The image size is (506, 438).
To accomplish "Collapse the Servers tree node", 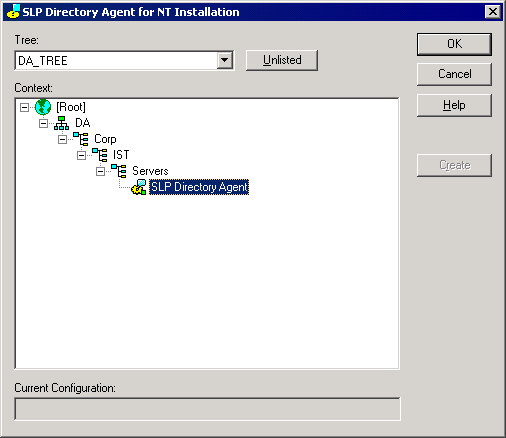I will (100, 171).
